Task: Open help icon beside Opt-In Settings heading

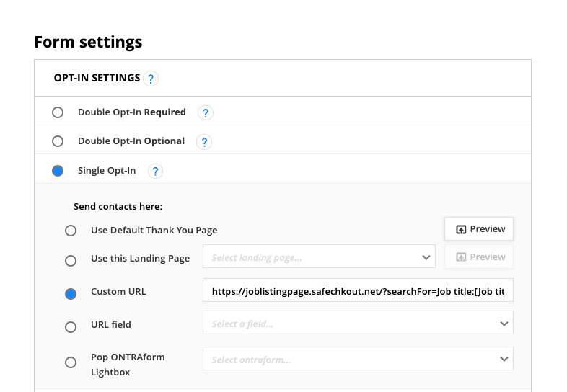Action: click(151, 79)
